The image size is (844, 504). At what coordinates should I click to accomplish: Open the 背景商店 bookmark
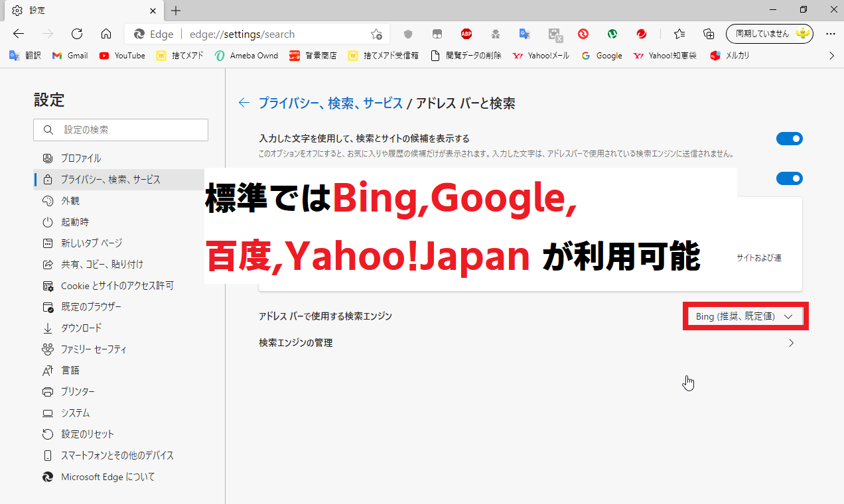click(x=313, y=56)
